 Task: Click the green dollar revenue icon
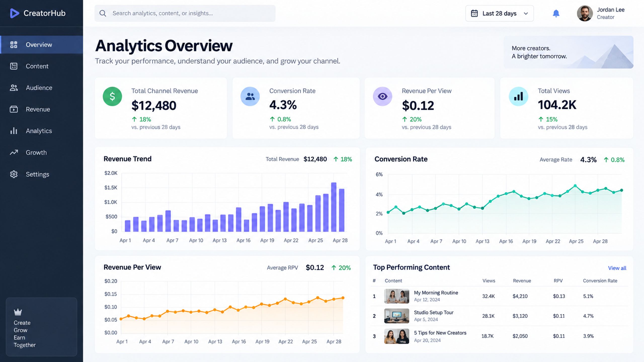[112, 96]
